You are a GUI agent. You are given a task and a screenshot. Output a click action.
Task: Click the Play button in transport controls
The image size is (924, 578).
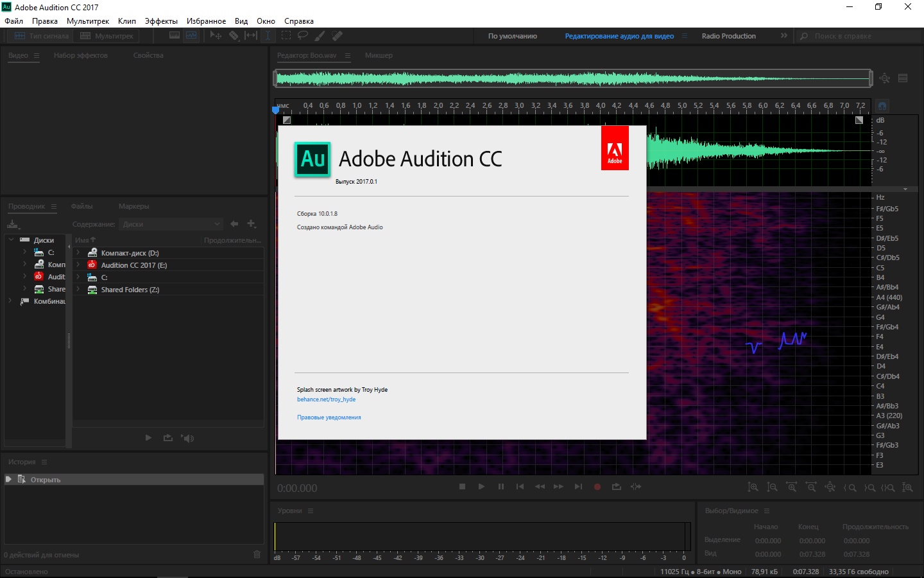click(481, 487)
